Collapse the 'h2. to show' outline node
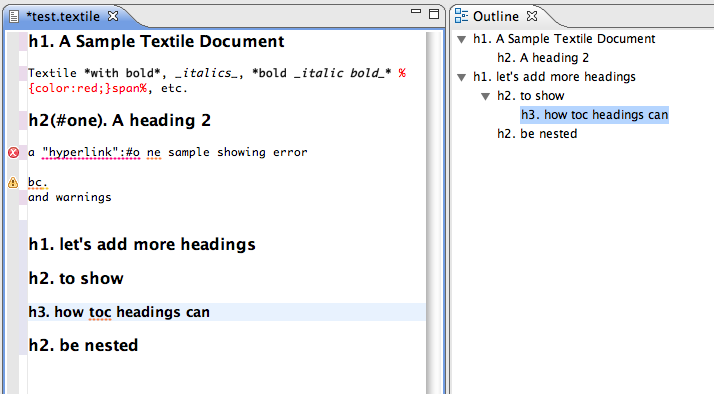The image size is (714, 394). point(485,97)
